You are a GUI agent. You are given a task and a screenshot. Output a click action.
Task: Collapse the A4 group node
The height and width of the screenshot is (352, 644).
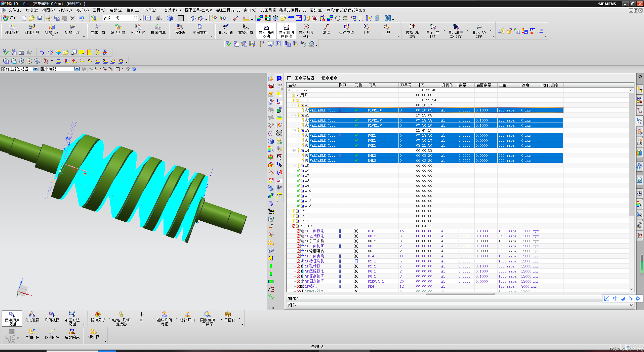294,150
